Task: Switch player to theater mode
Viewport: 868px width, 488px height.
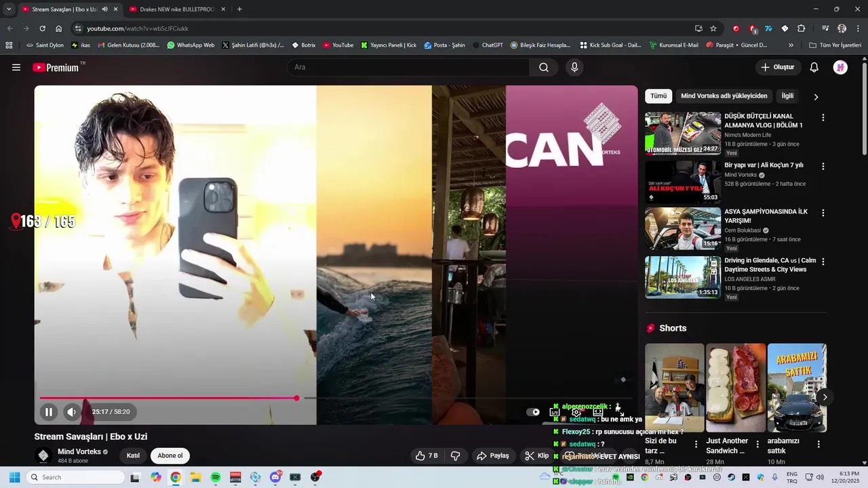Action: pos(598,412)
